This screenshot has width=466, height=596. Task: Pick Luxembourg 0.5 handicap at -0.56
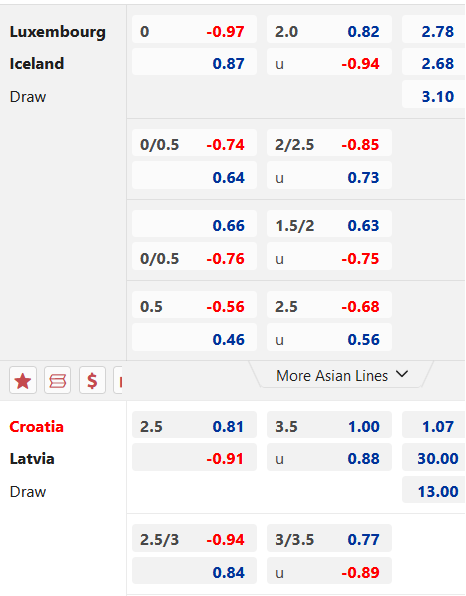tap(194, 306)
